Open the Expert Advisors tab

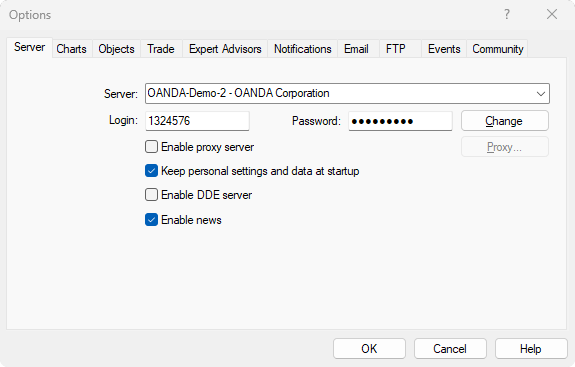tap(225, 49)
